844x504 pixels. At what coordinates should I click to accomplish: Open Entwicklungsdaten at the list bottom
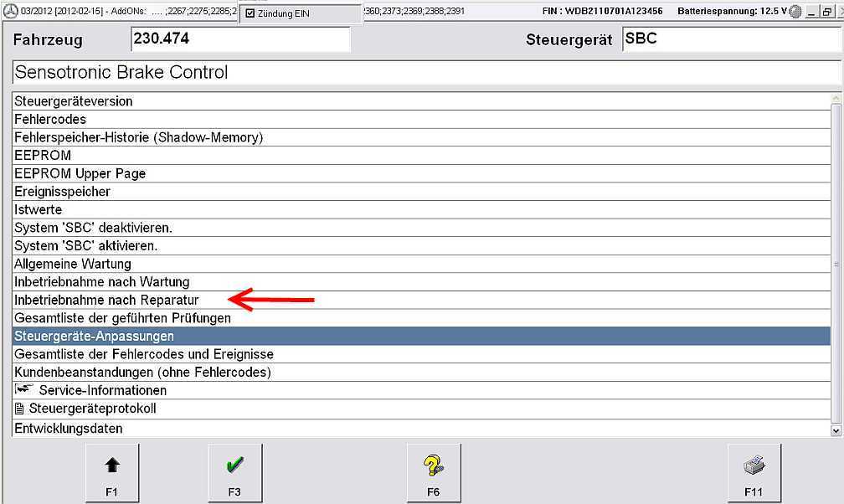[x=69, y=429]
